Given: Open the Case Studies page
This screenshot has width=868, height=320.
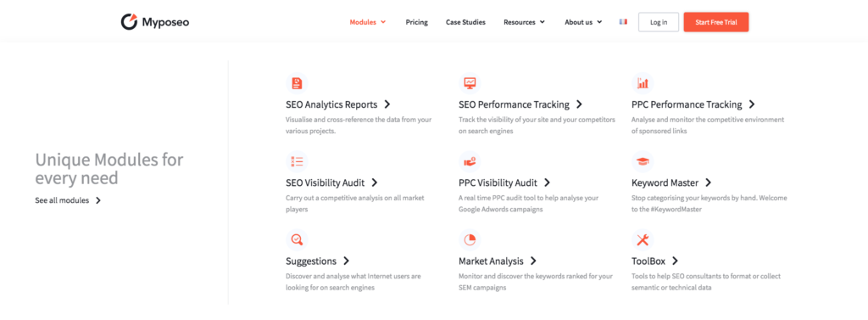Looking at the screenshot, I should [x=465, y=22].
